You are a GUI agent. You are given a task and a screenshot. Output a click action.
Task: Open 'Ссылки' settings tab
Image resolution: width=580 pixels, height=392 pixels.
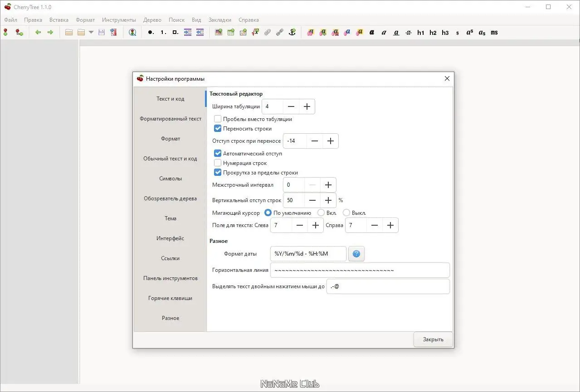(171, 258)
